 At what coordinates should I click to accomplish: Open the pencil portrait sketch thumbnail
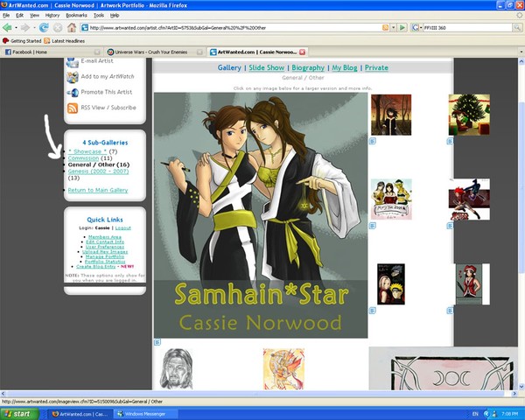click(x=176, y=368)
